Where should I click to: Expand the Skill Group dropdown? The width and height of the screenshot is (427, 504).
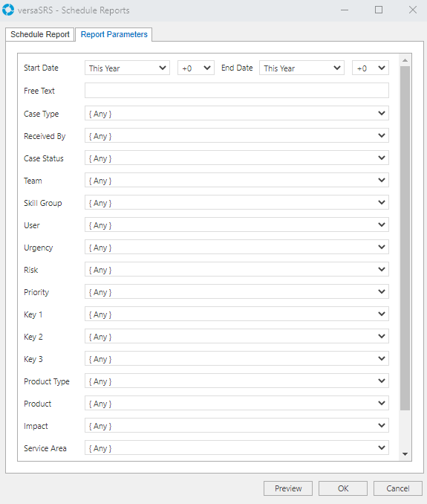(237, 202)
